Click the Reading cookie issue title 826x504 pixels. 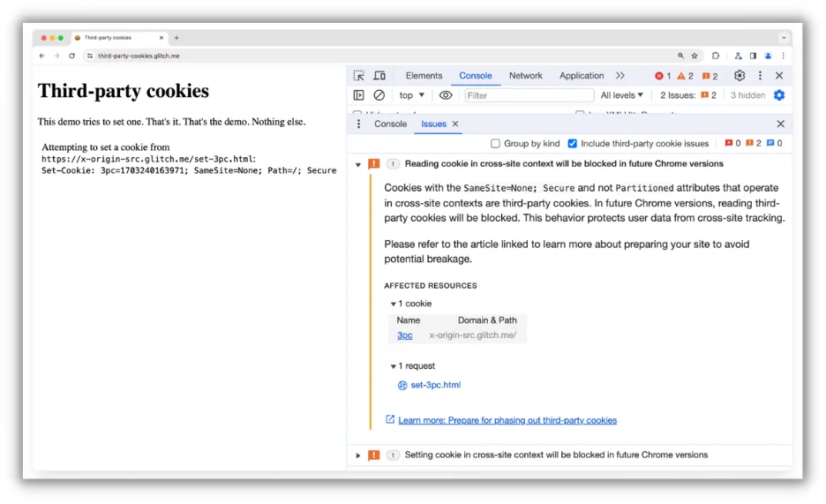[x=564, y=164]
